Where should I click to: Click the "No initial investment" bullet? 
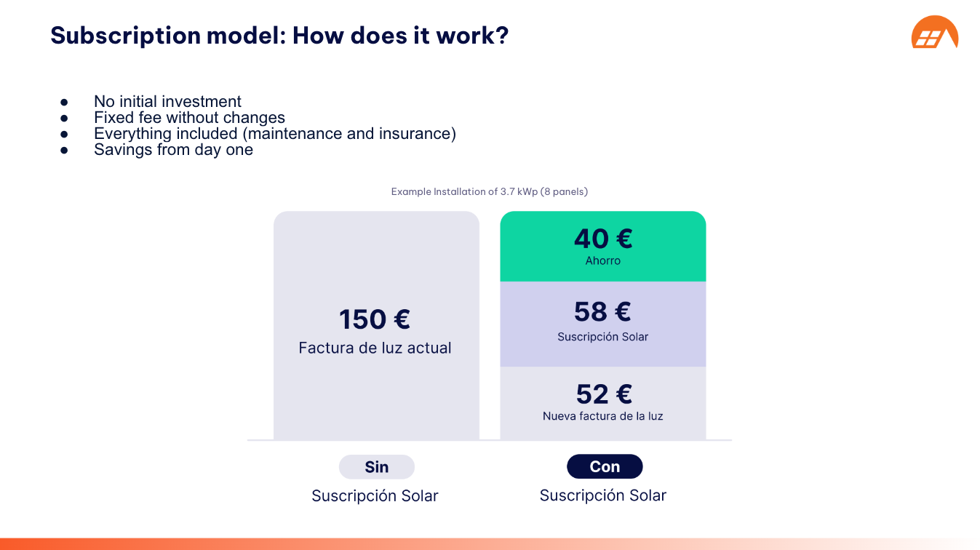click(x=167, y=102)
